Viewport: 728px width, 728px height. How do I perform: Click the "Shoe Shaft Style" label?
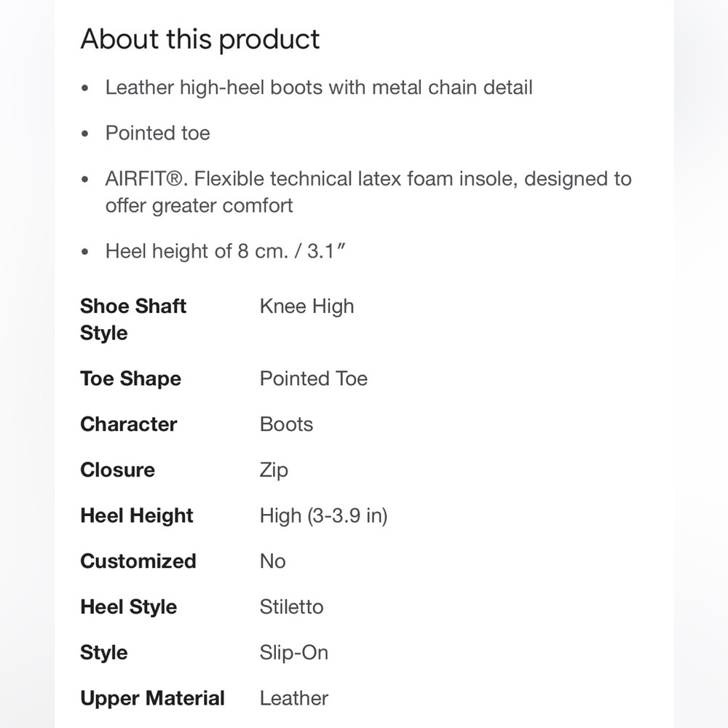tap(133, 320)
